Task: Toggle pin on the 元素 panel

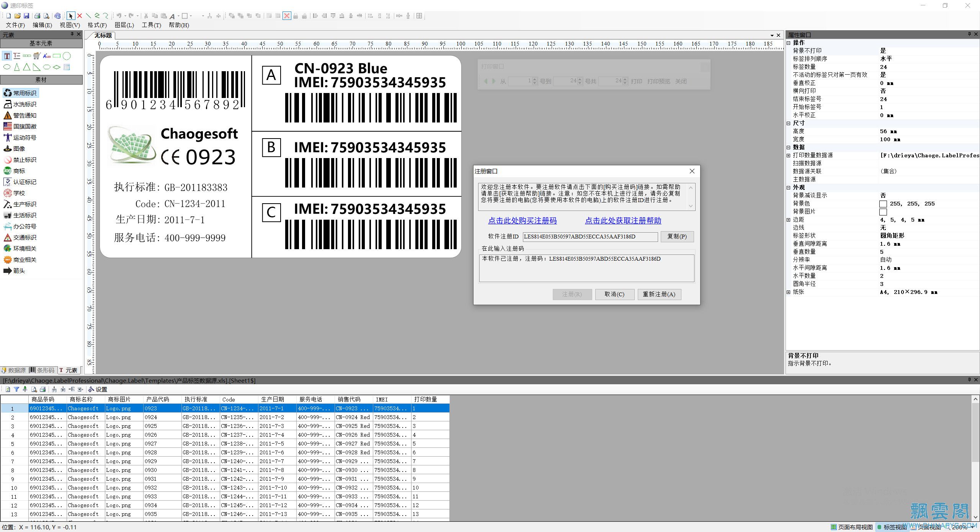Action: [72, 34]
